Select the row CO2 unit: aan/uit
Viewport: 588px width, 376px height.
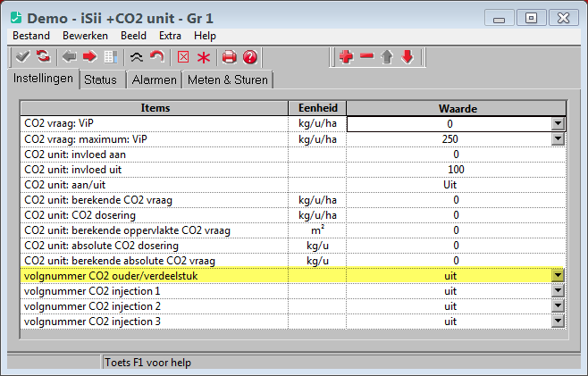tap(293, 185)
